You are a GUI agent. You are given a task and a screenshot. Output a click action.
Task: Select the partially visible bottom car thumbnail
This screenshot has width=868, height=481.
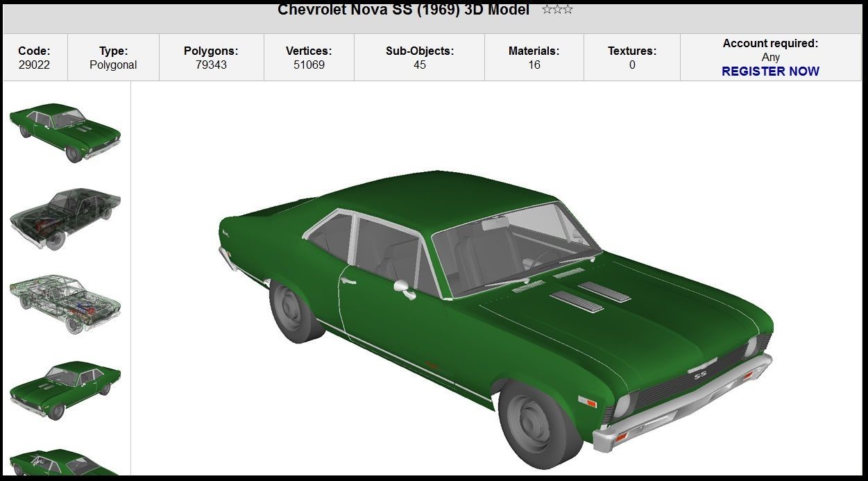(65, 462)
